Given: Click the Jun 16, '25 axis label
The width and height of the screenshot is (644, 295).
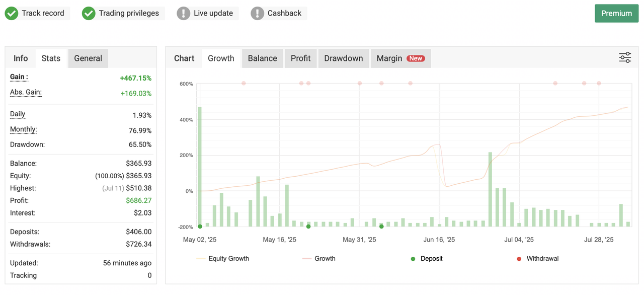Looking at the screenshot, I should point(439,240).
